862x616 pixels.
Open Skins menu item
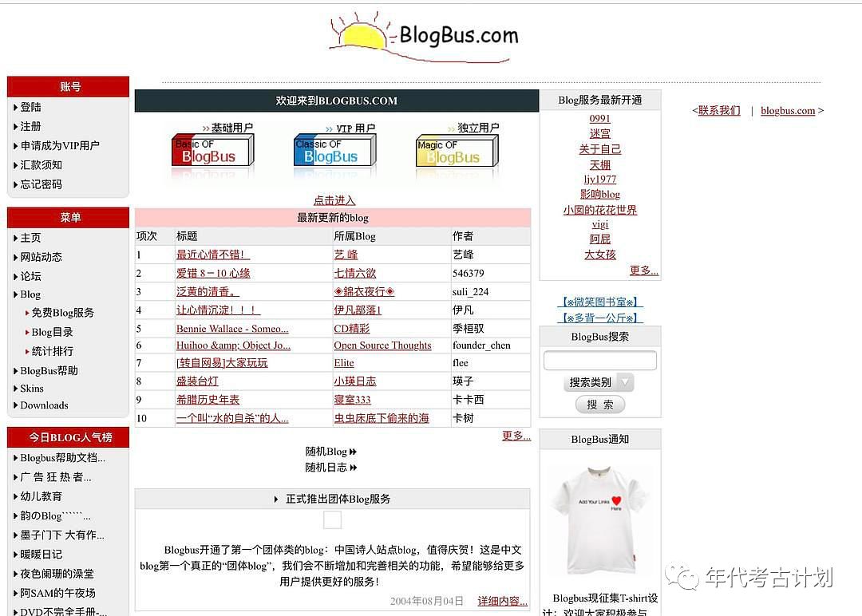pos(32,388)
